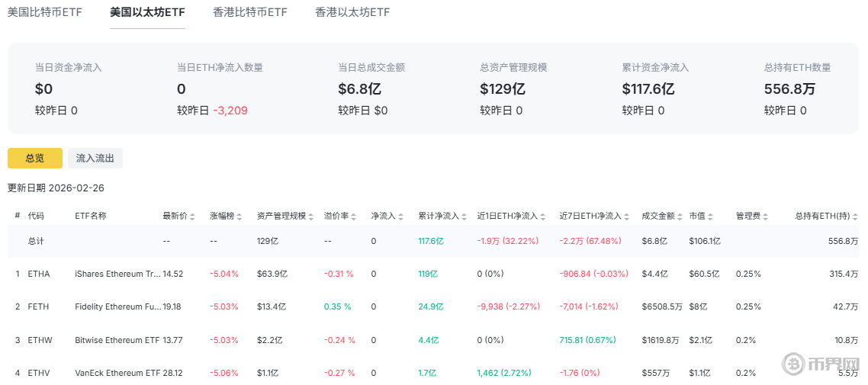Click the -906.84 (-0.03%) cell
Image resolution: width=868 pixels, height=385 pixels.
[x=594, y=274]
